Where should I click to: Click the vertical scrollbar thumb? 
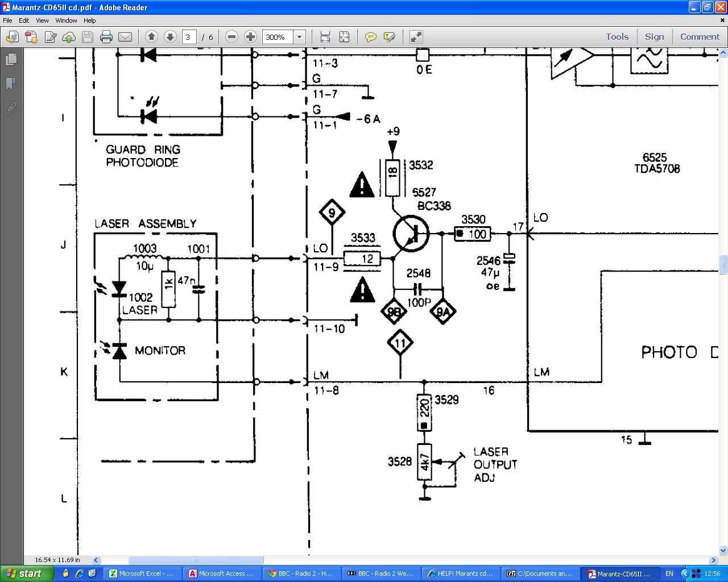click(723, 264)
